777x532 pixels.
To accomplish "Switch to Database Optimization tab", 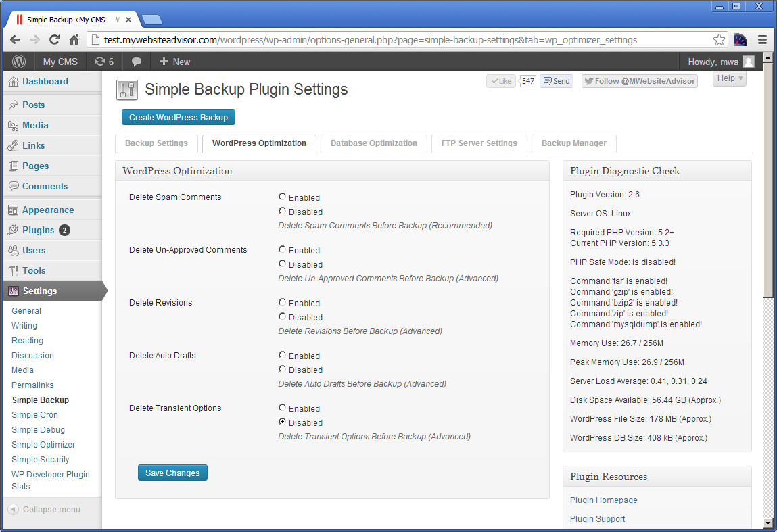I will 374,143.
